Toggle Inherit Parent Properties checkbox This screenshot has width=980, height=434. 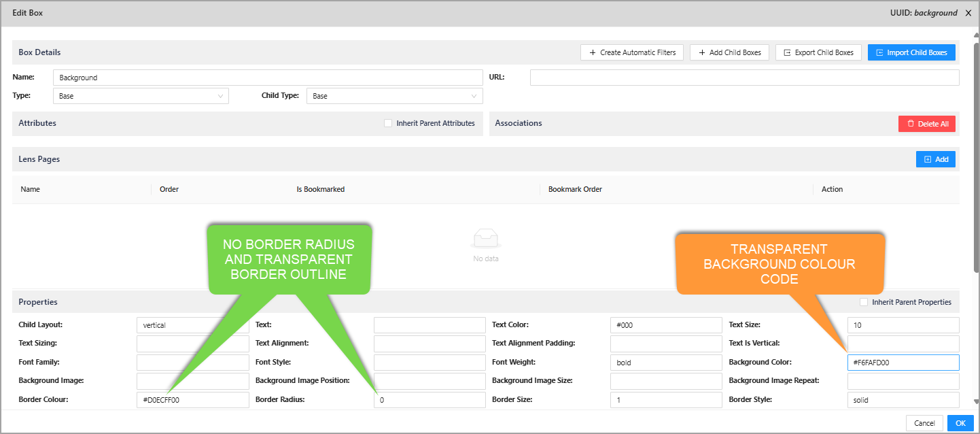(x=864, y=302)
